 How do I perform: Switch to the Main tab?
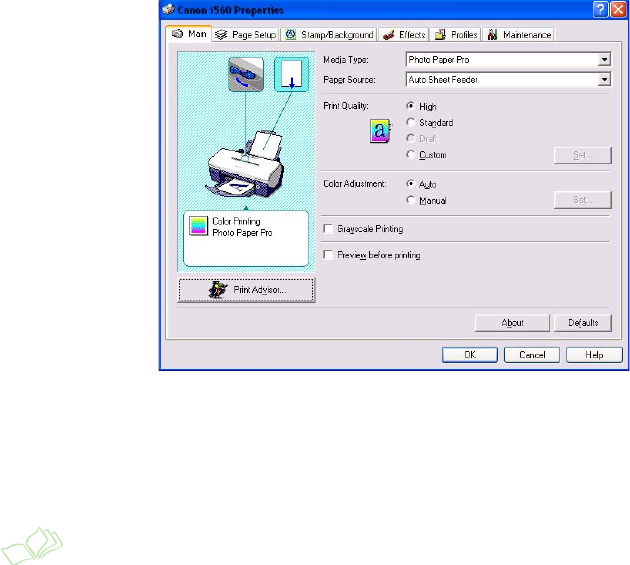tap(189, 34)
